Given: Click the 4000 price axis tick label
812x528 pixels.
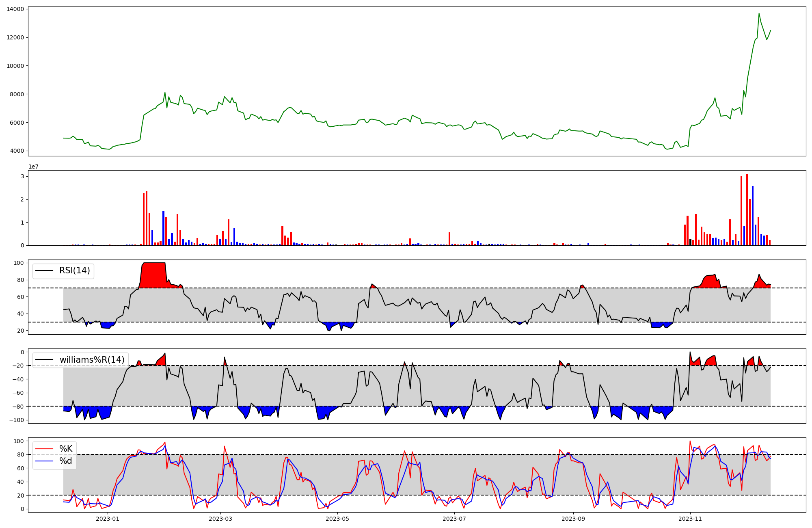Looking at the screenshot, I should (17, 151).
